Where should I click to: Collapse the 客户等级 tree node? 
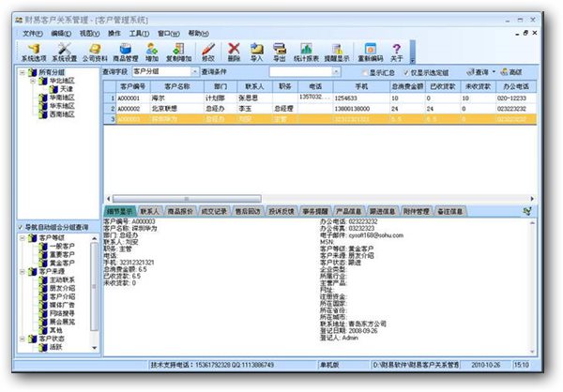pos(23,238)
